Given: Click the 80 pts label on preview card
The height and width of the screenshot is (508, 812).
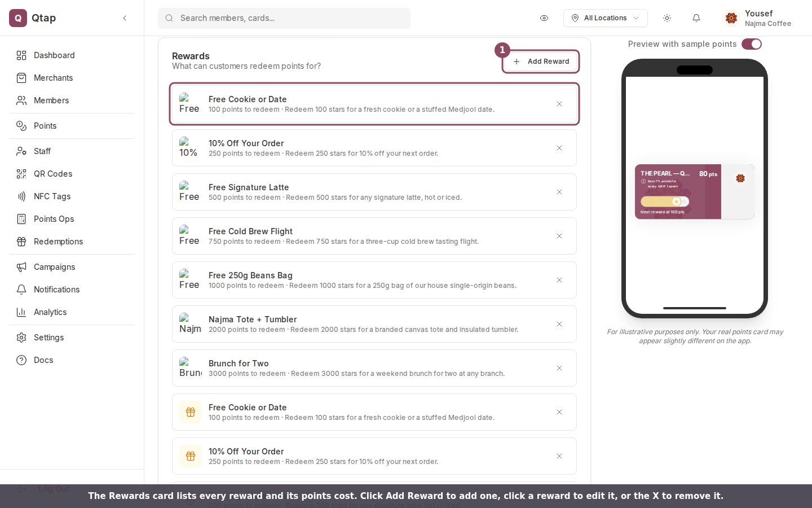Looking at the screenshot, I should click(708, 174).
